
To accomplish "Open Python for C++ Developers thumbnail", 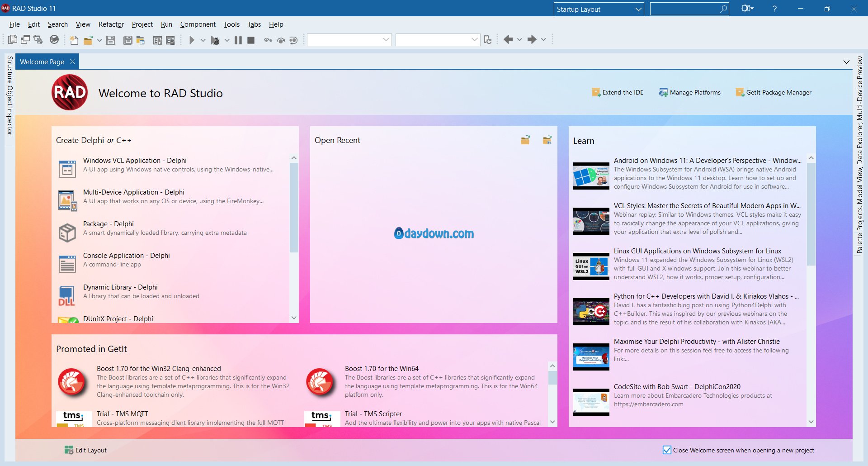I will pos(591,312).
